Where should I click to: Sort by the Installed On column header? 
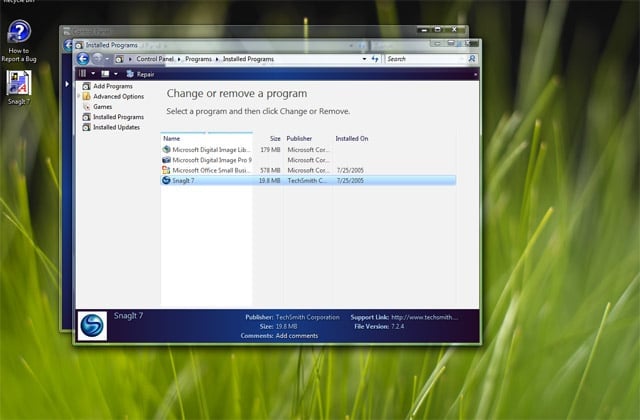click(x=352, y=138)
